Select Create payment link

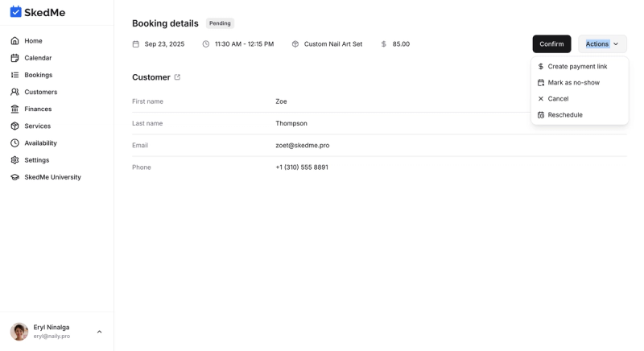[580, 67]
